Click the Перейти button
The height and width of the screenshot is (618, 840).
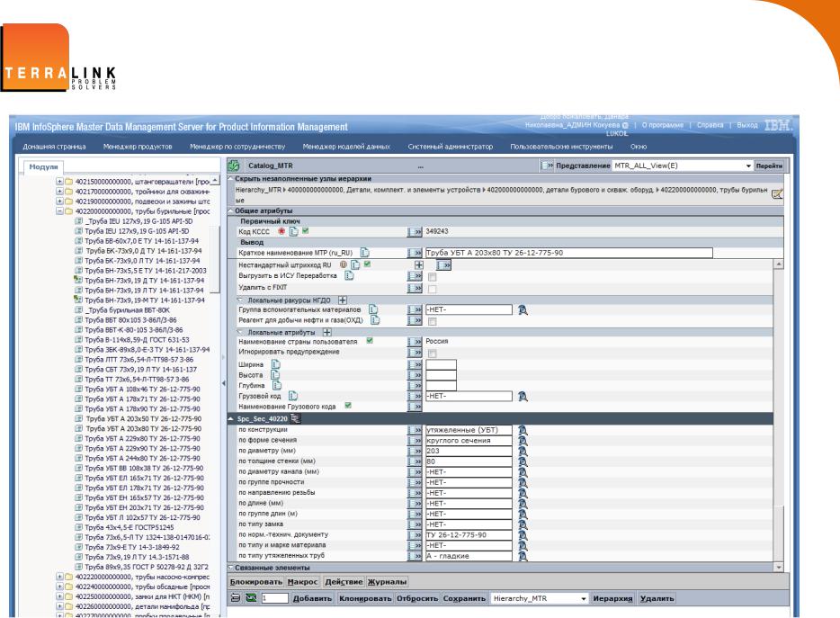[x=769, y=166]
